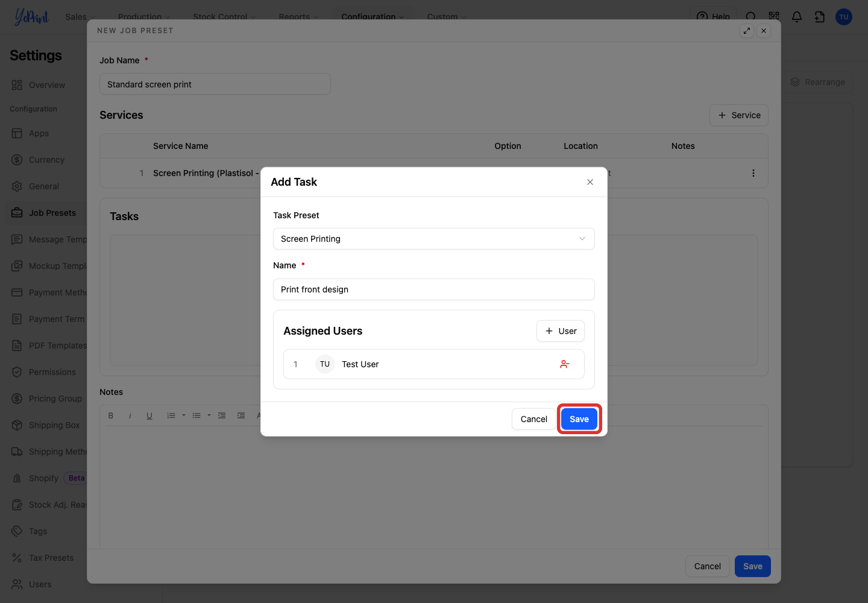Open the Configuration menu
Screen dimensions: 868x603
pyautogui.click(x=373, y=16)
